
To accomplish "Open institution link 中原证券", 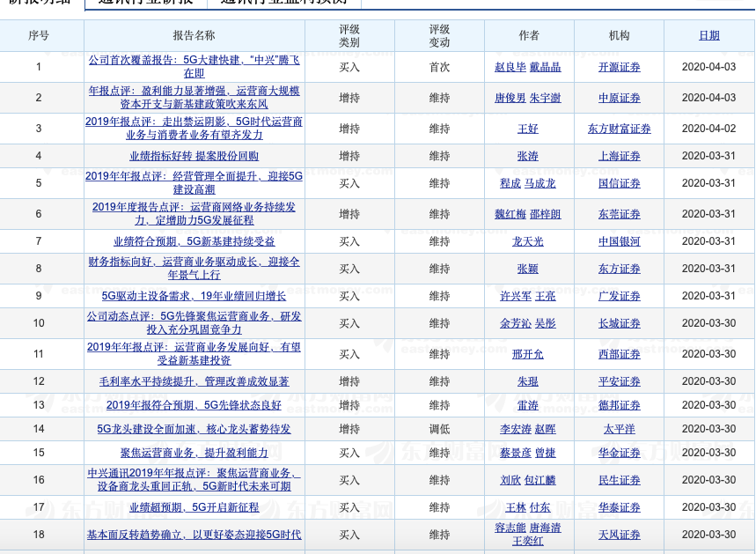I will (619, 98).
